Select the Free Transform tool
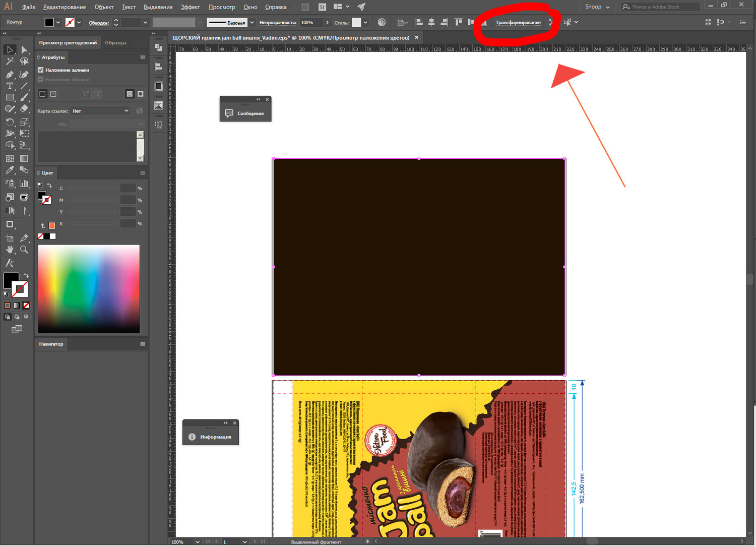 [24, 134]
